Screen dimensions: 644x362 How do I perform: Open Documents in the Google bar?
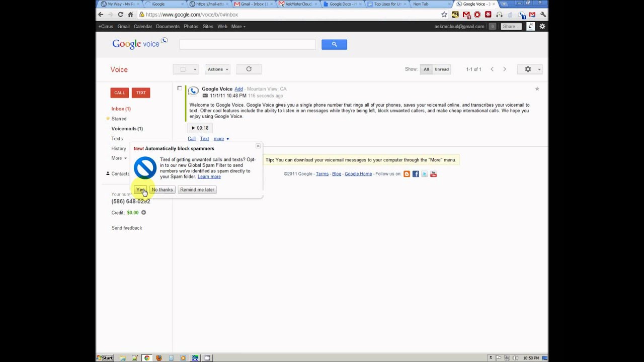tap(168, 27)
